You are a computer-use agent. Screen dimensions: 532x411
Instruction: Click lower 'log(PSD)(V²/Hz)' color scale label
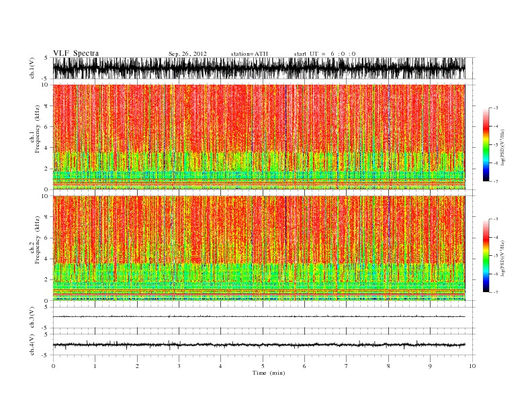[x=502, y=257]
